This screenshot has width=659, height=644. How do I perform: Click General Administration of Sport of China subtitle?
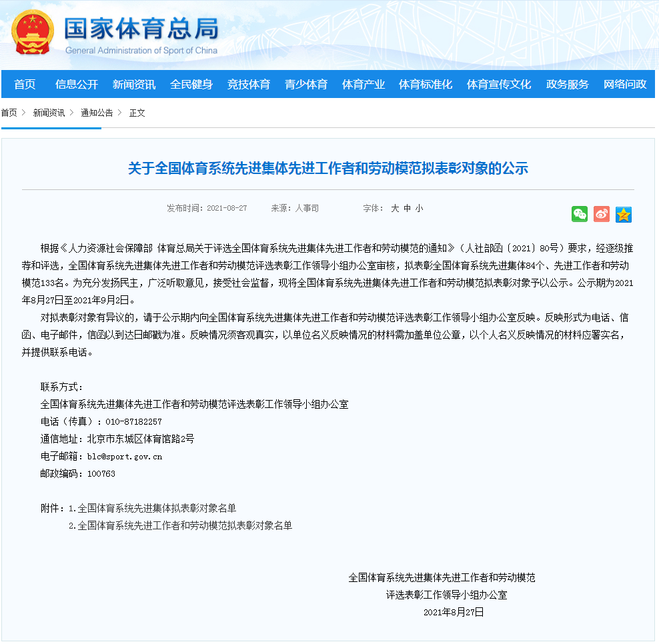pyautogui.click(x=141, y=51)
